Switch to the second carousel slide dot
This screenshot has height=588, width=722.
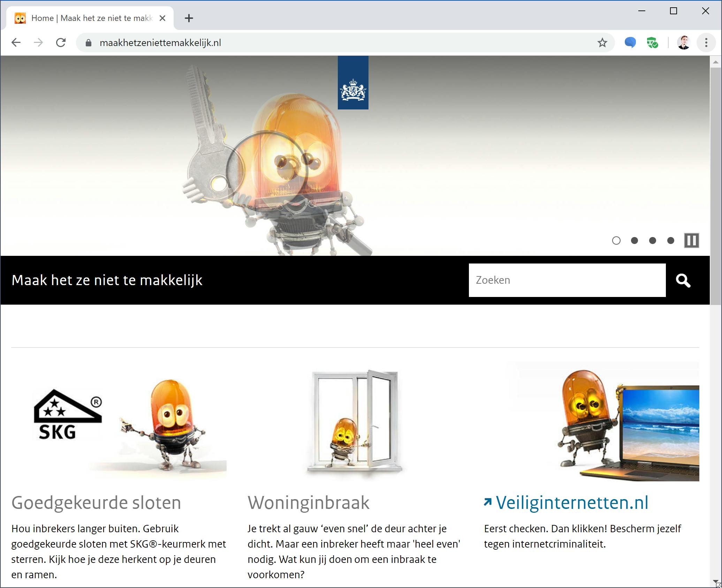634,240
